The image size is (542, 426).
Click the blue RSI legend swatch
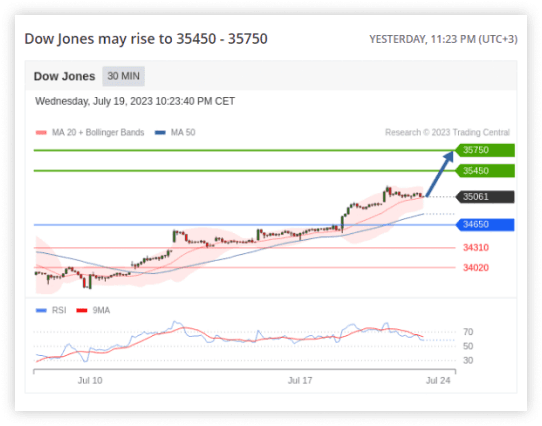(41, 311)
